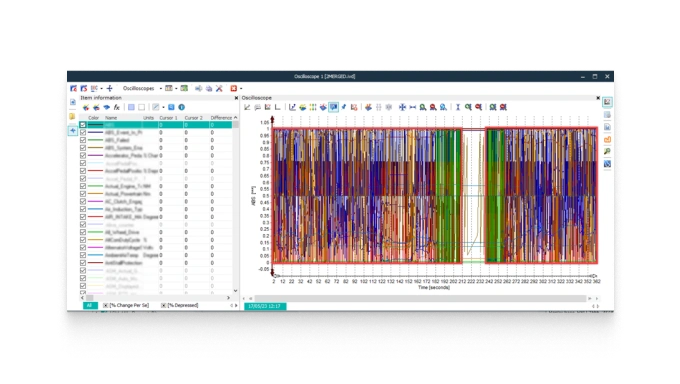Click the first oscilloscope toolbar axis icon
This screenshot has width=680, height=384.
(x=247, y=107)
